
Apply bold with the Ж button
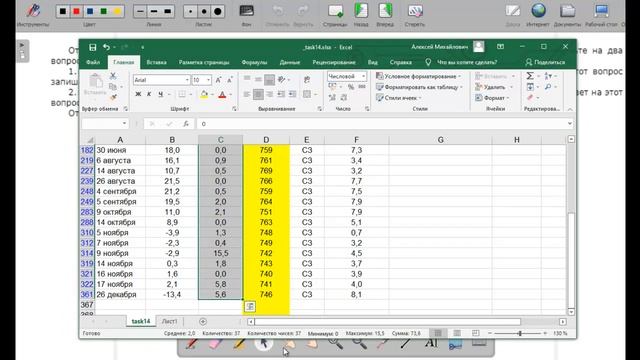click(x=138, y=94)
